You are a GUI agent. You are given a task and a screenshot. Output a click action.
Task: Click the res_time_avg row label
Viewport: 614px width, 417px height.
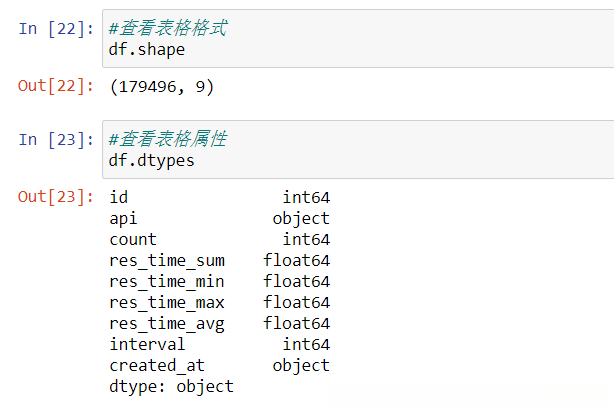(x=167, y=323)
